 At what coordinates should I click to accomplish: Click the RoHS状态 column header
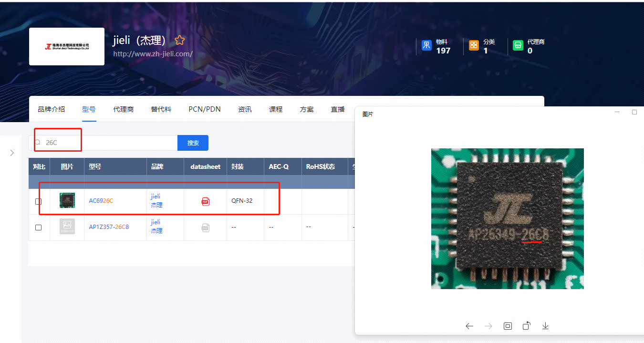(x=321, y=166)
